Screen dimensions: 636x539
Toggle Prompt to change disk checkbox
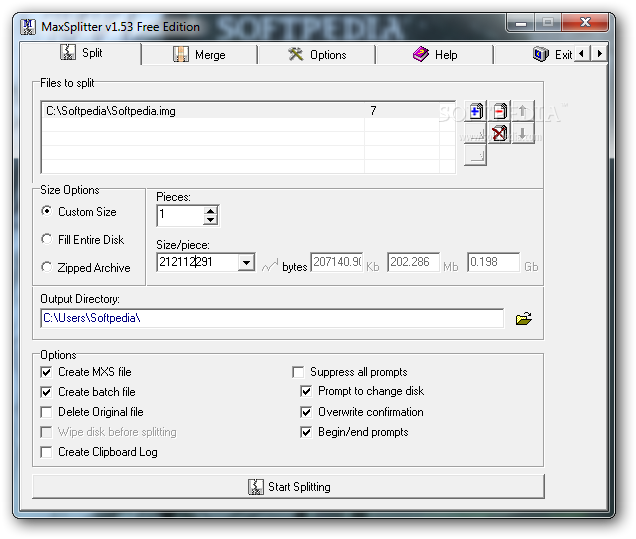coord(306,391)
